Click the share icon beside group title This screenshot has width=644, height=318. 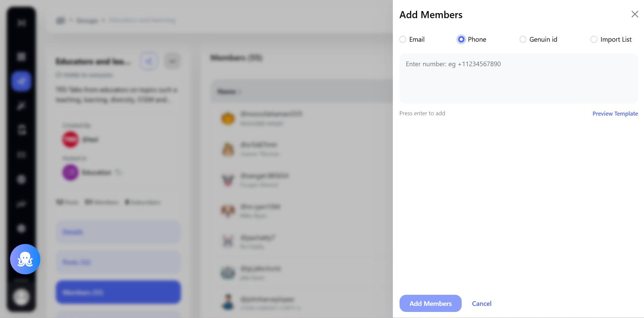[149, 61]
